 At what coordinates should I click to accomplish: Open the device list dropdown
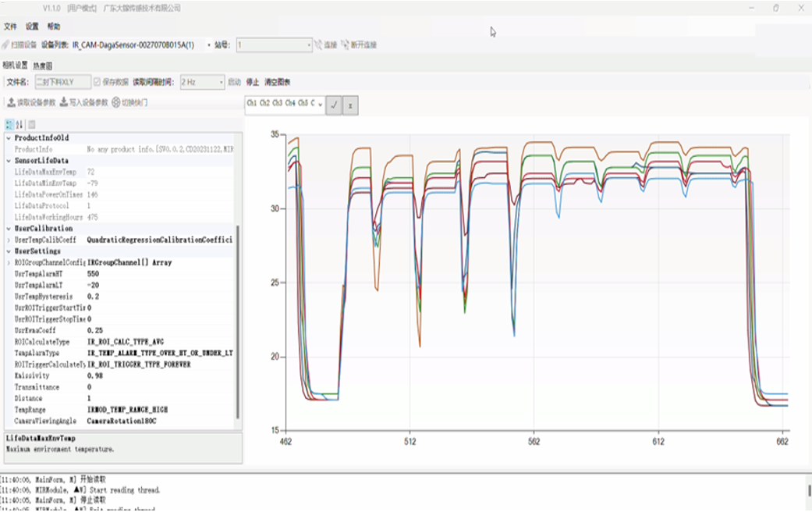click(x=209, y=45)
